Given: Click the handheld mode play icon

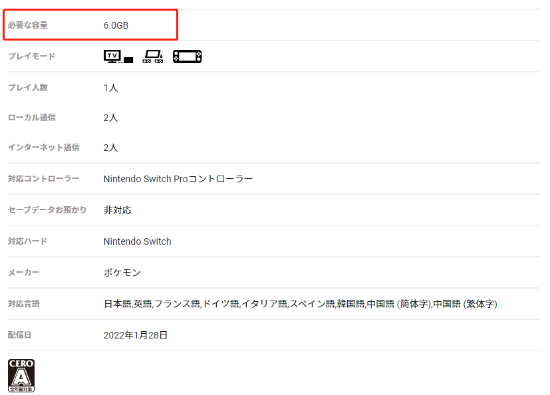Looking at the screenshot, I should (x=187, y=56).
